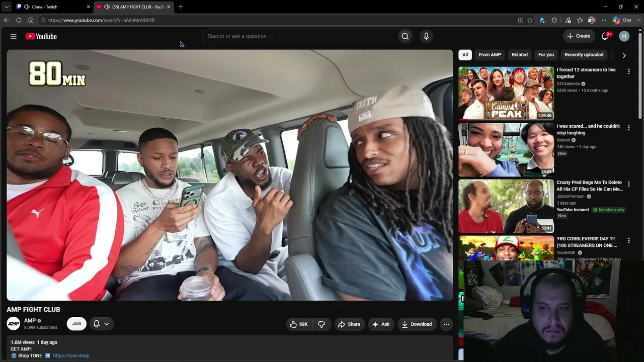Favorite this page with the star icon
The height and width of the screenshot is (362, 644).
(x=530, y=20)
